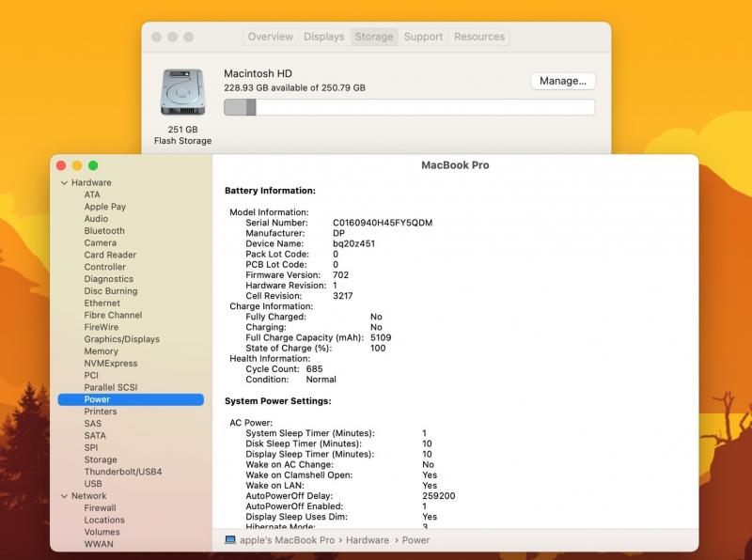Click the device name bq20z451
The height and width of the screenshot is (560, 752).
coord(354,243)
